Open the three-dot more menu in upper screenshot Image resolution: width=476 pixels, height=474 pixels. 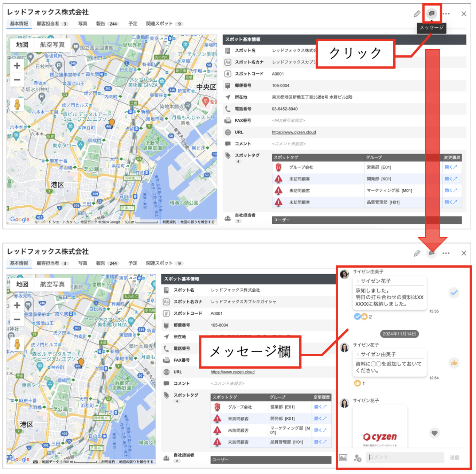pyautogui.click(x=446, y=14)
